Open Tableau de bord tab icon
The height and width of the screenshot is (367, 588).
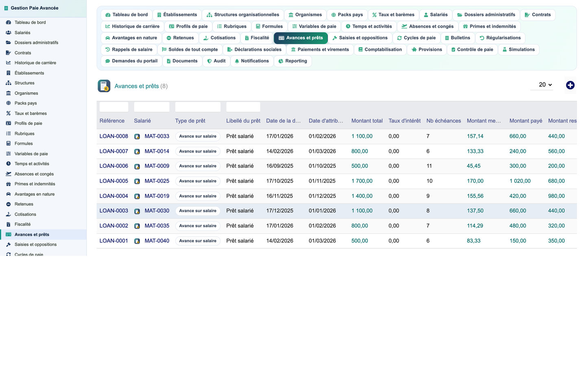pos(108,15)
